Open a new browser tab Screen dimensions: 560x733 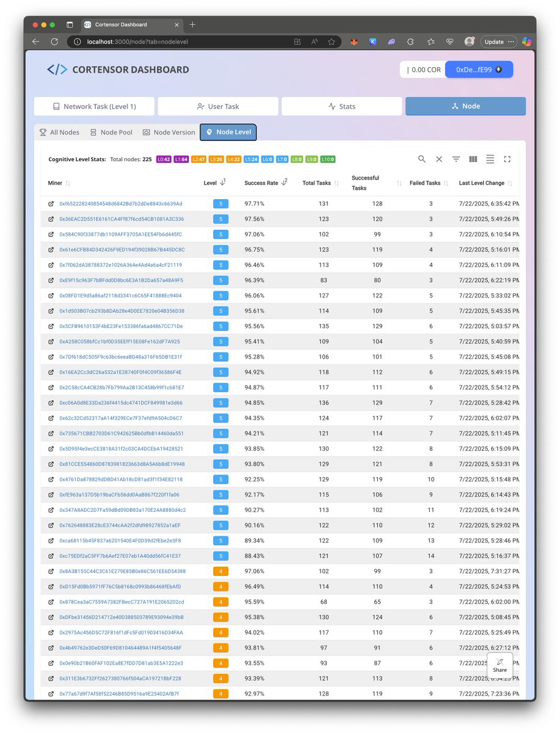point(192,24)
